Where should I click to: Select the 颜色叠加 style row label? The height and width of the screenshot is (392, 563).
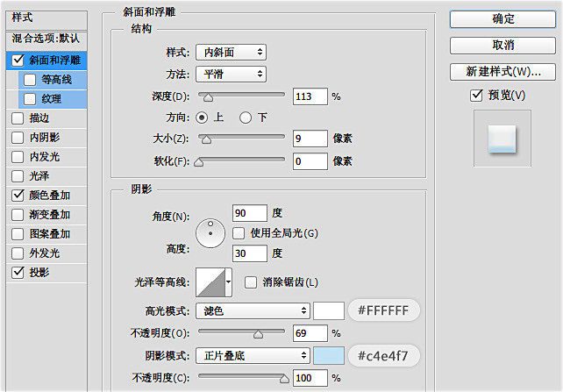coord(50,196)
